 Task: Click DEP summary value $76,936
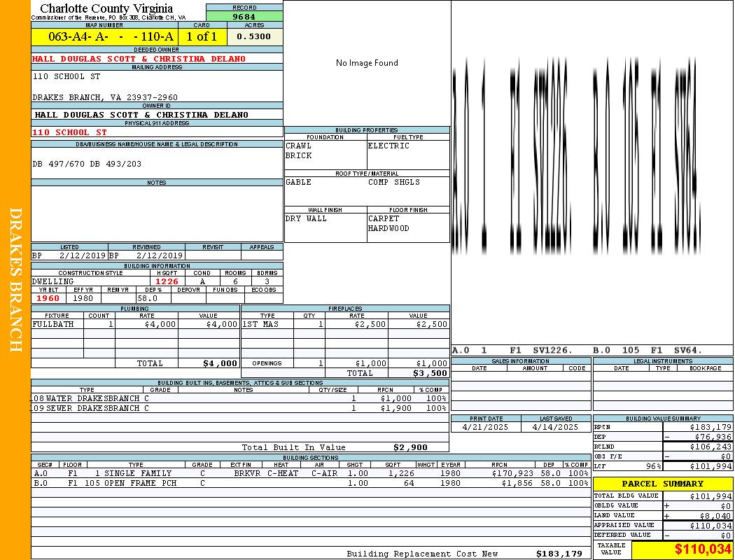point(713,437)
